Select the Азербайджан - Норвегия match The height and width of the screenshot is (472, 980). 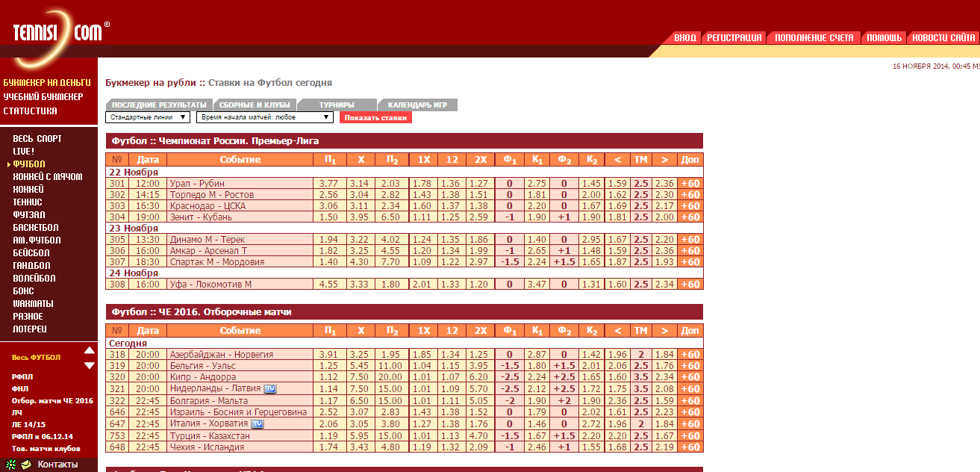(222, 355)
